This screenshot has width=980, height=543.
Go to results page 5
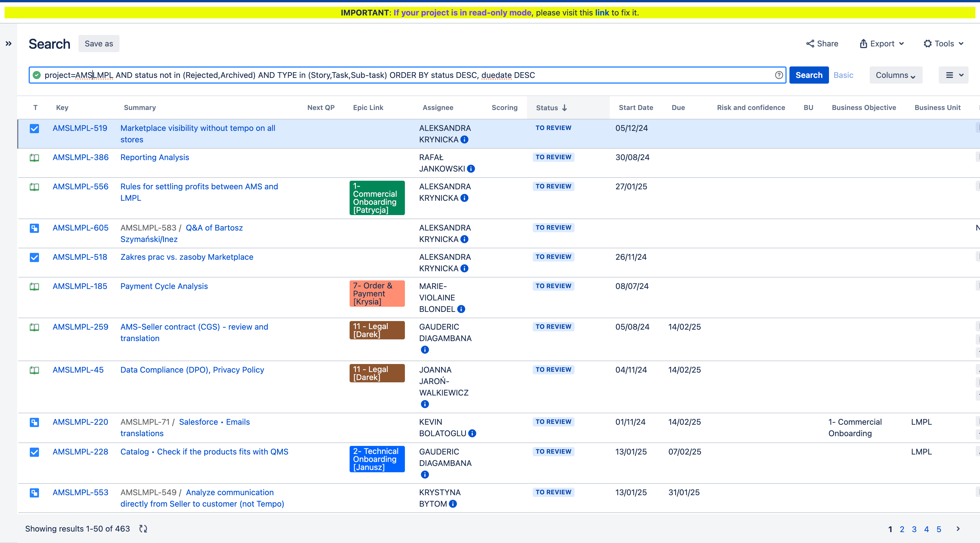coord(939,529)
